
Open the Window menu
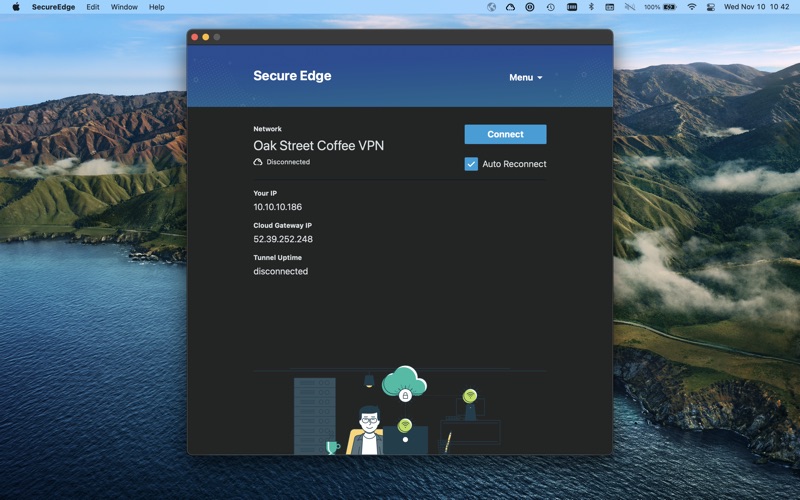click(124, 7)
